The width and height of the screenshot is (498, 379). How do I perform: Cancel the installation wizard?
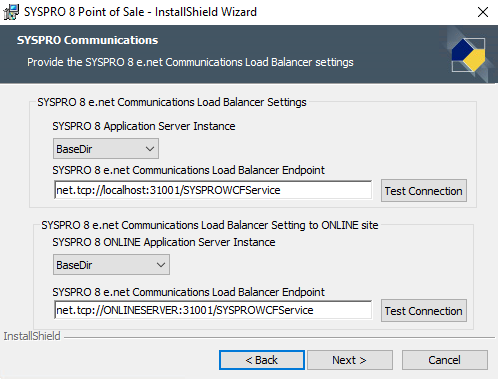pos(445,360)
